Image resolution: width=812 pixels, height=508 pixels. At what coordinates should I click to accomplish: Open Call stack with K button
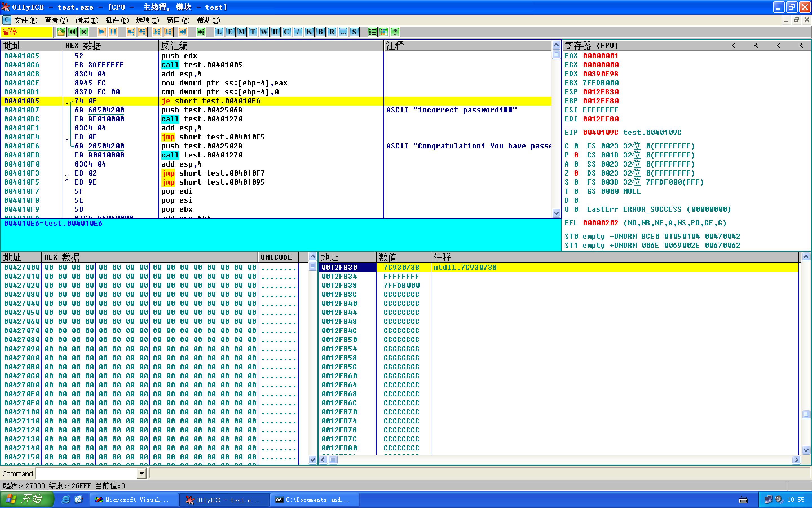point(309,32)
